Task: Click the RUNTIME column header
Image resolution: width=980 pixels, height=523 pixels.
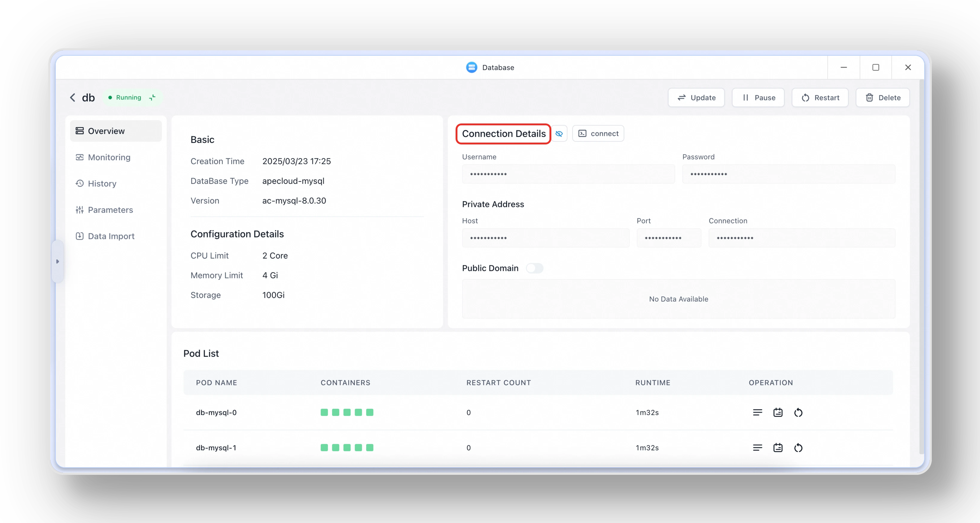Action: [653, 383]
